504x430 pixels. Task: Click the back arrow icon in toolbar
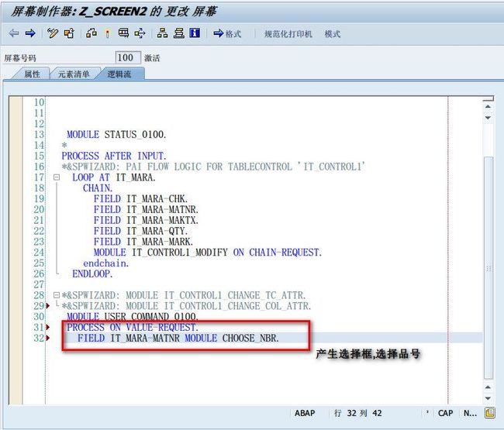[x=14, y=33]
